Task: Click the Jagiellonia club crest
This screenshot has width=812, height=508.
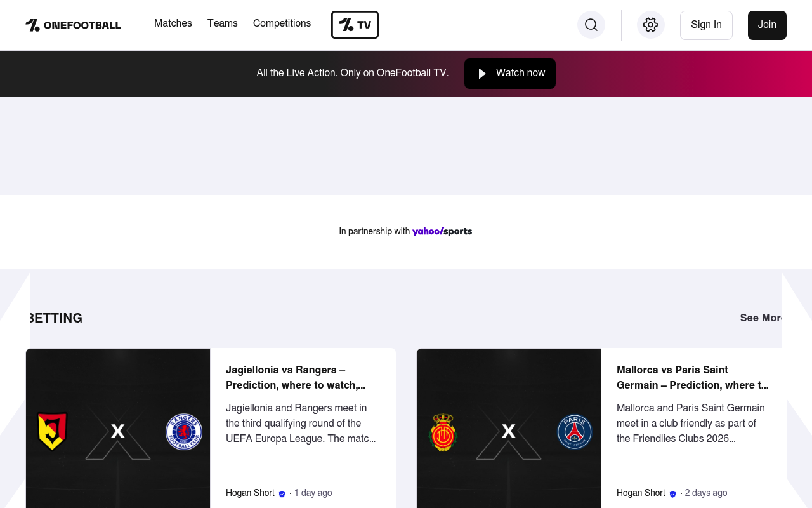Action: 53,432
